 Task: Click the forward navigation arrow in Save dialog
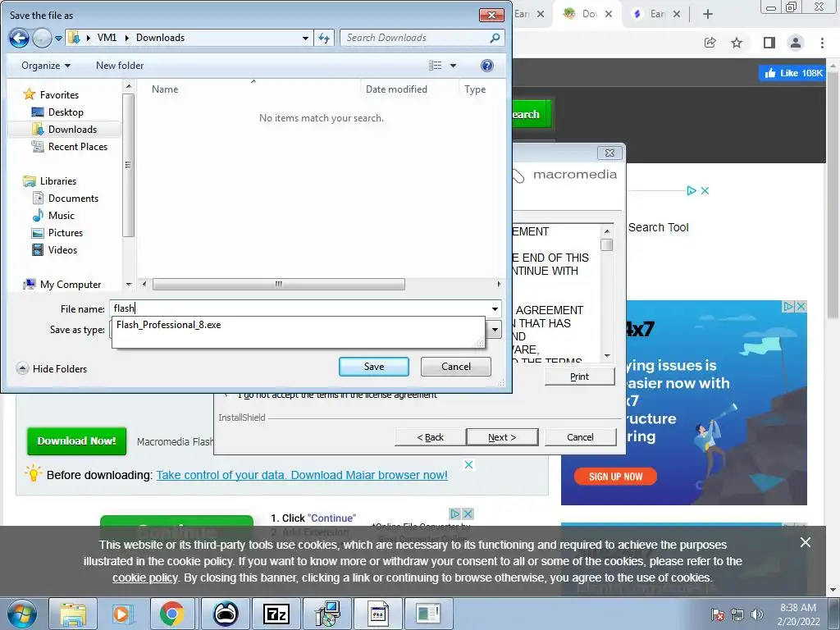point(42,38)
